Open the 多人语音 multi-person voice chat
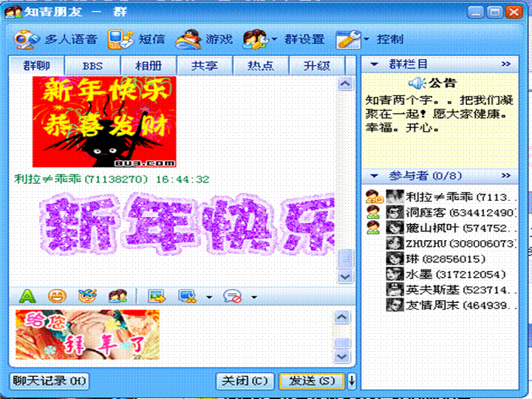The image size is (532, 399). click(47, 39)
